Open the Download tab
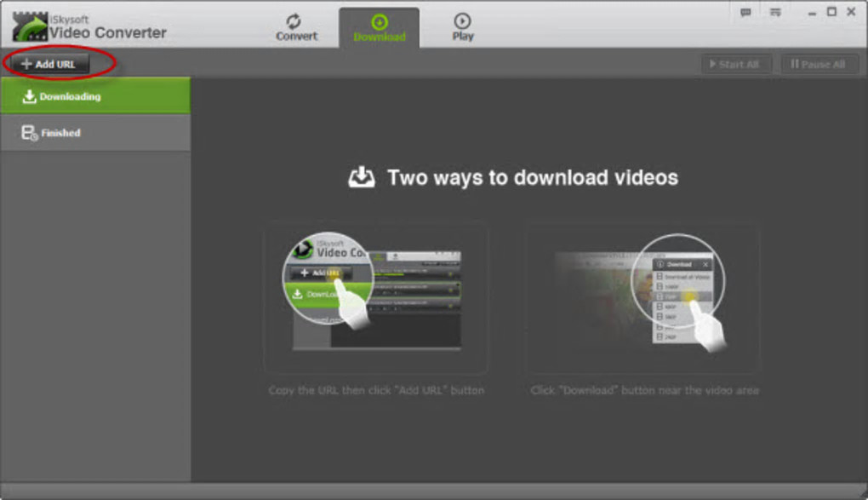868x500 pixels. [380, 28]
